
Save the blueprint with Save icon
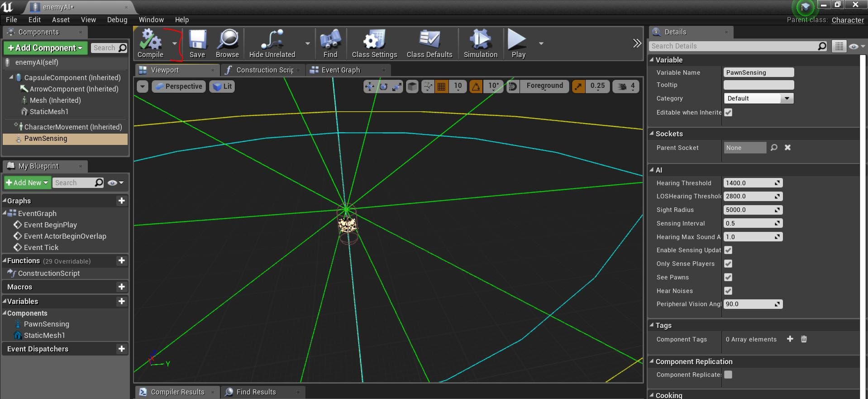[x=197, y=43]
